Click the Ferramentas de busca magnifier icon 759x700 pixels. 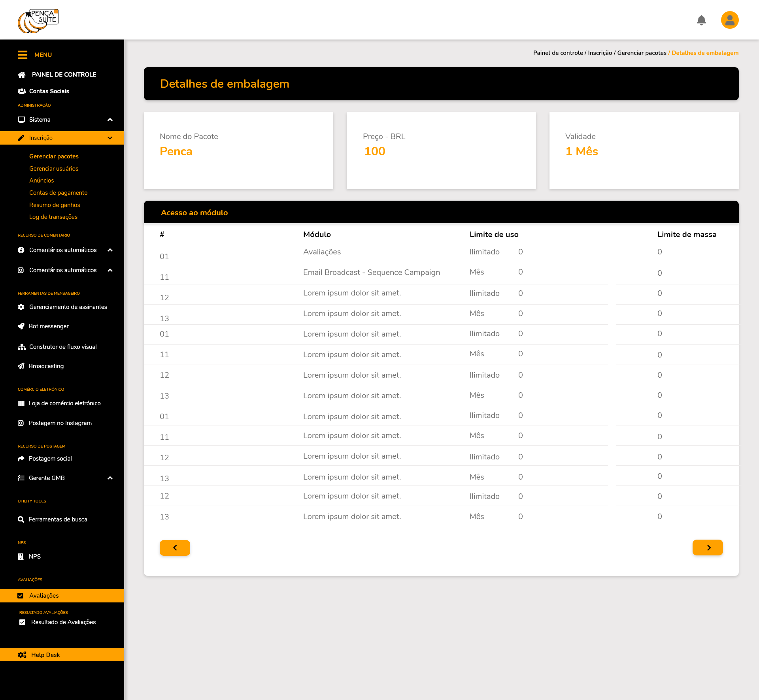click(21, 519)
